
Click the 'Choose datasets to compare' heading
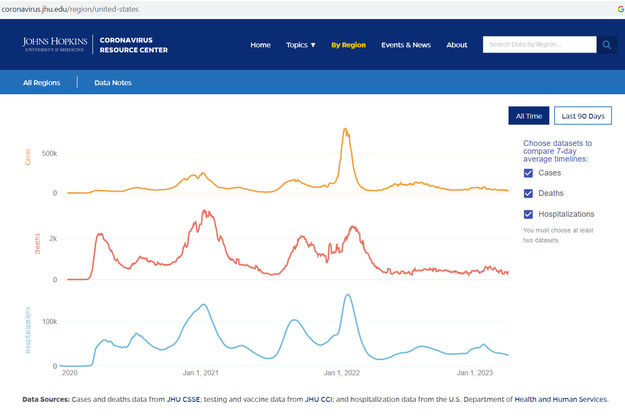point(557,151)
